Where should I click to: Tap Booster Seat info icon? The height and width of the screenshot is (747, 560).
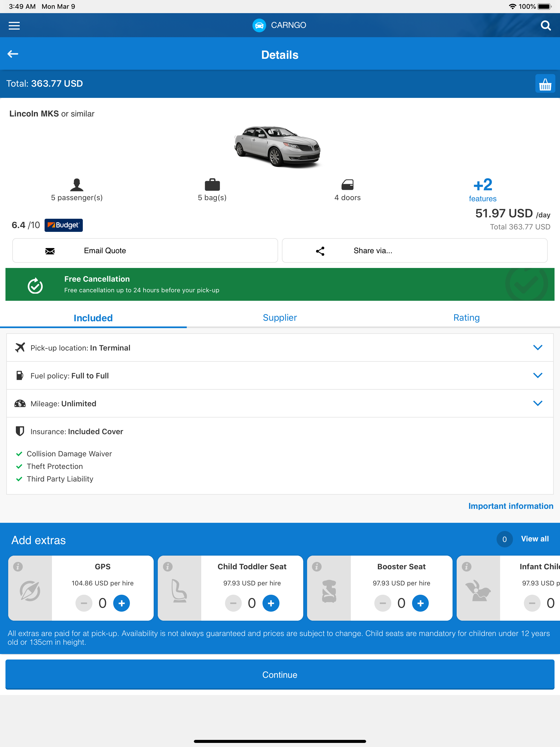click(x=317, y=566)
